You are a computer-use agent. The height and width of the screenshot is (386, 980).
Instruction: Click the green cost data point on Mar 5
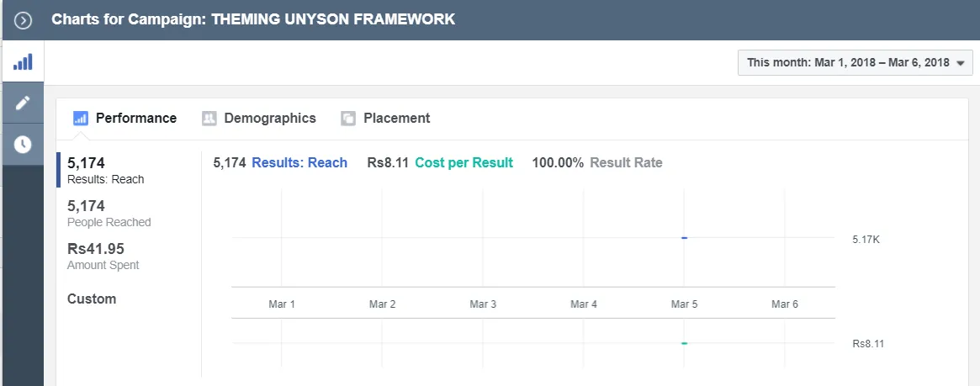(x=685, y=343)
